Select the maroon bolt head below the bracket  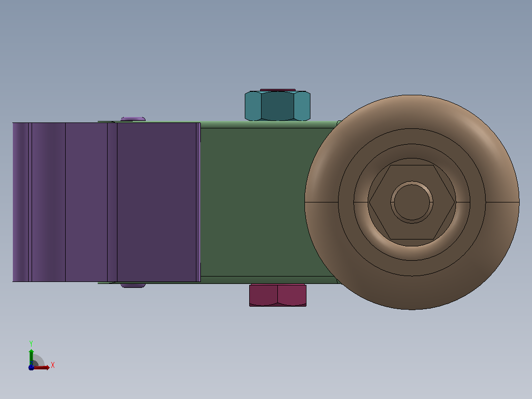coord(278,295)
